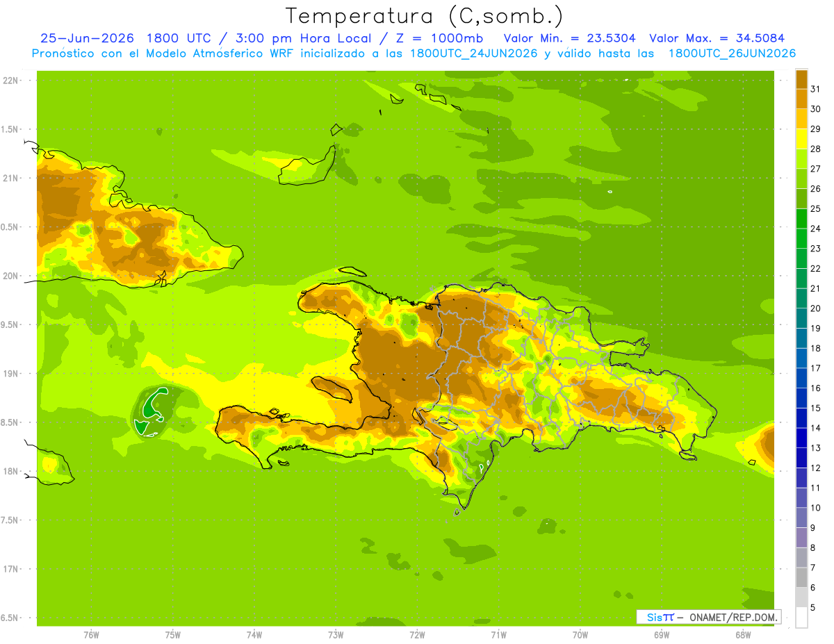Click the "19N" latitude axis label

click(x=10, y=374)
